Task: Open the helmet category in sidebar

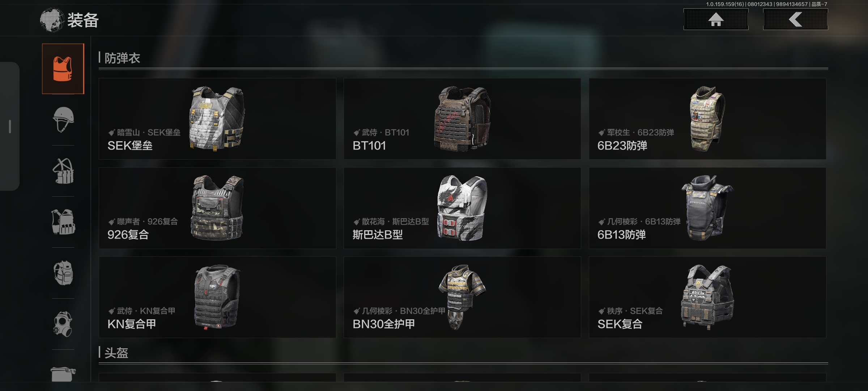Action: (63, 119)
